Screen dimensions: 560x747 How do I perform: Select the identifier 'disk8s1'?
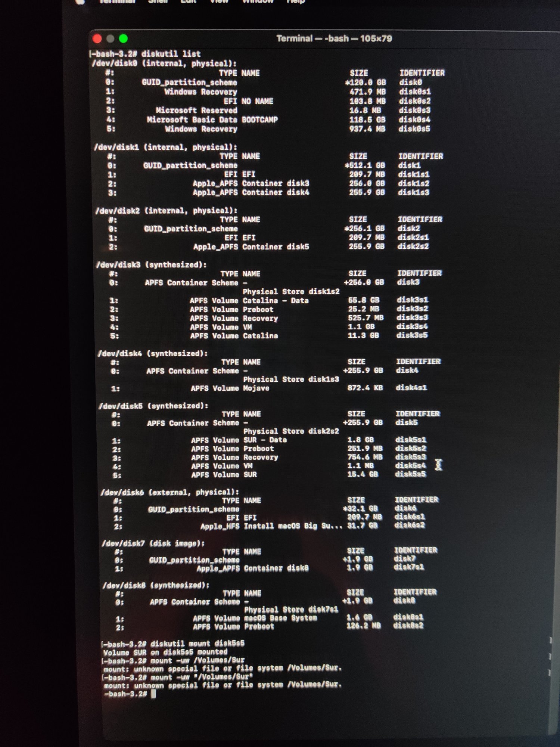click(x=408, y=617)
